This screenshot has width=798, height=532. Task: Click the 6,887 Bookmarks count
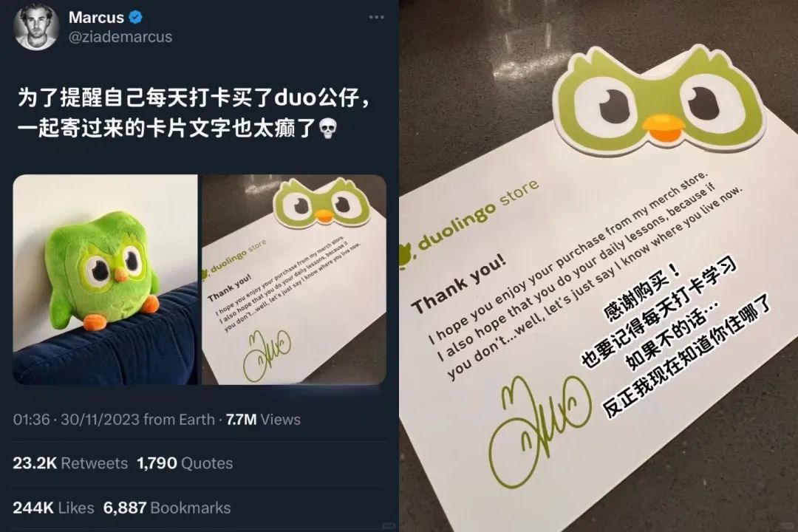[167, 508]
